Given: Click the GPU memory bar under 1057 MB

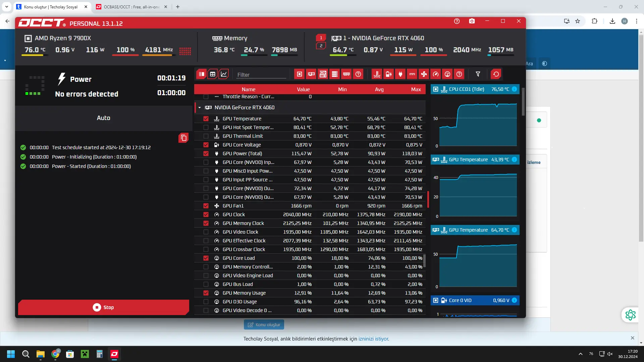Looking at the screenshot, I should [x=500, y=55].
